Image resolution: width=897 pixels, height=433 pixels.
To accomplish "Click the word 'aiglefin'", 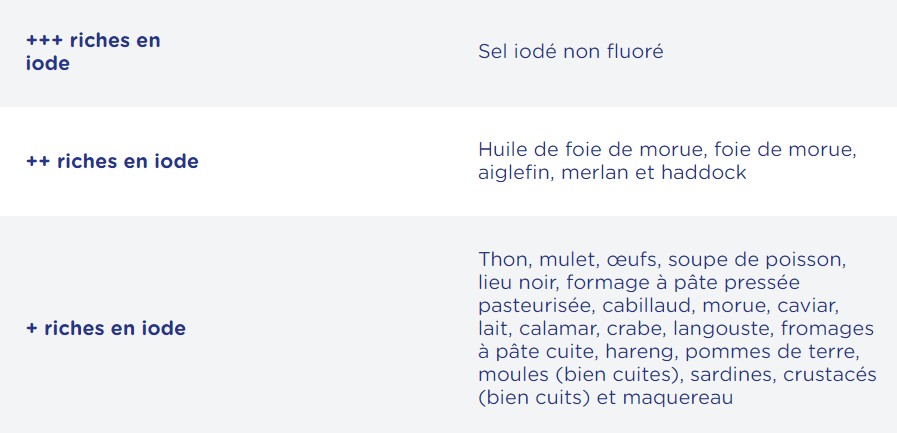I will click(x=515, y=173).
